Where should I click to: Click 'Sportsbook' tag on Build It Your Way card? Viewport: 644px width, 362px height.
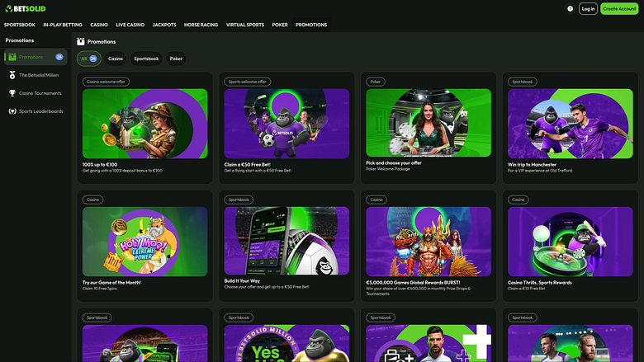click(x=239, y=200)
